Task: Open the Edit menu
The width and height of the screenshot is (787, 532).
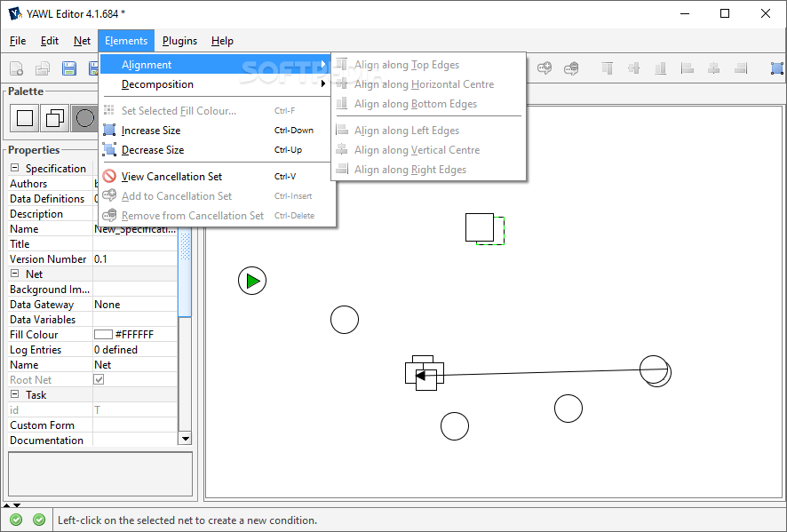Action: coord(50,41)
